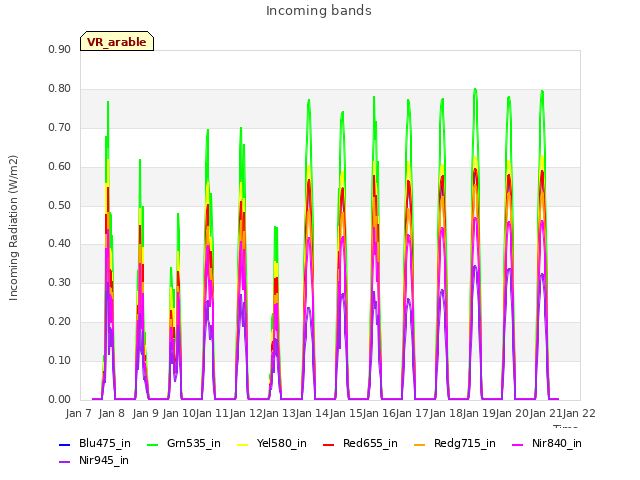Click the 0.80 y-axis value
640x480 pixels.
[60, 89]
